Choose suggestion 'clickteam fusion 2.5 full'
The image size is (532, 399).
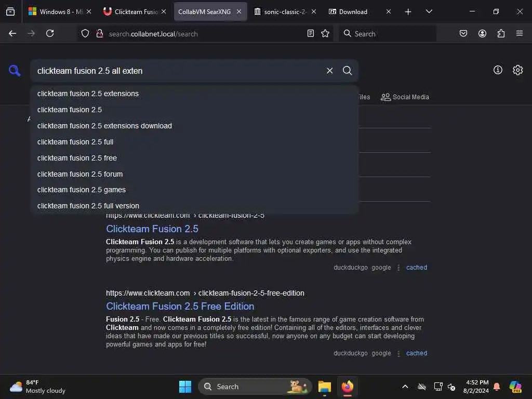194,142
